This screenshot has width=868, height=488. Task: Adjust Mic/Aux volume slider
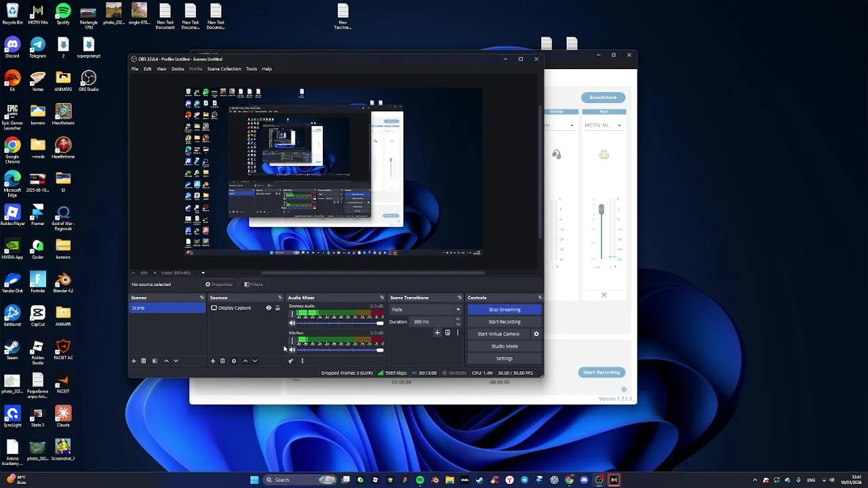339,350
